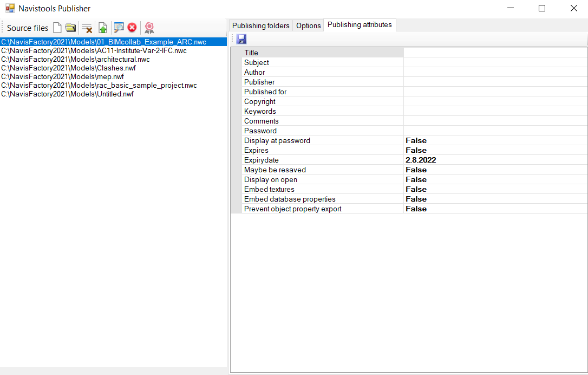Toggle the False value for Maybe be resaved
Image resolution: width=588 pixels, height=375 pixels.
pos(495,170)
